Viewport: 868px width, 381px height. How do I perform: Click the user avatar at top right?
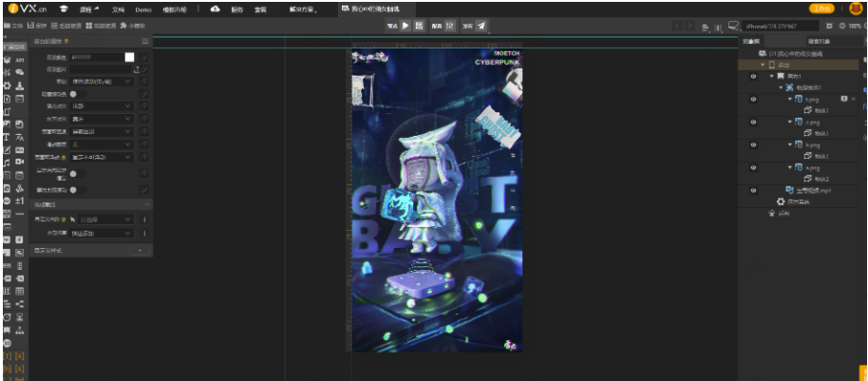point(856,9)
